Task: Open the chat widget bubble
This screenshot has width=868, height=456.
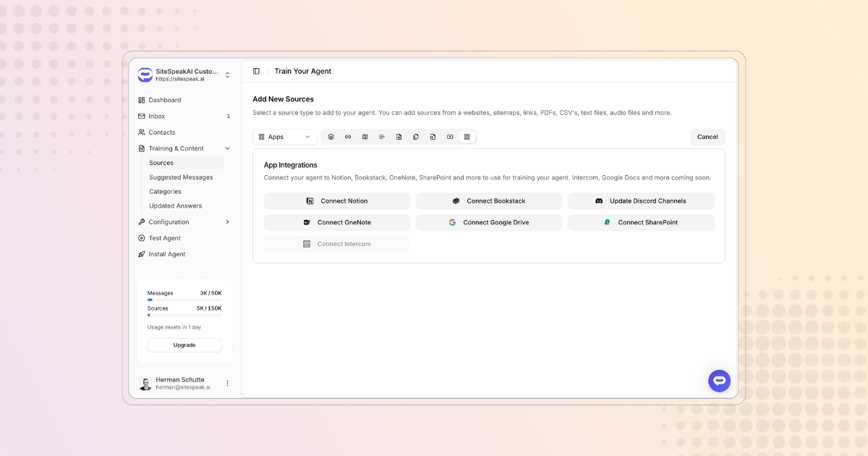Action: coord(719,380)
